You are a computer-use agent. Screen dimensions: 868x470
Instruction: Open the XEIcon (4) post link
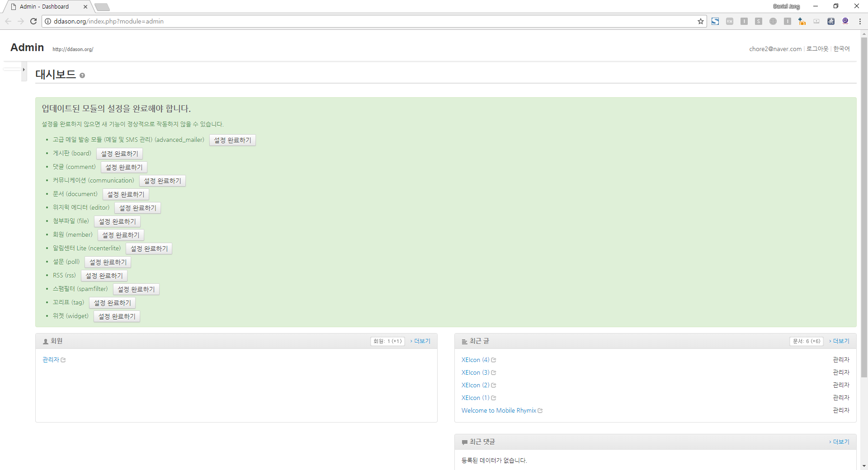[475, 360]
